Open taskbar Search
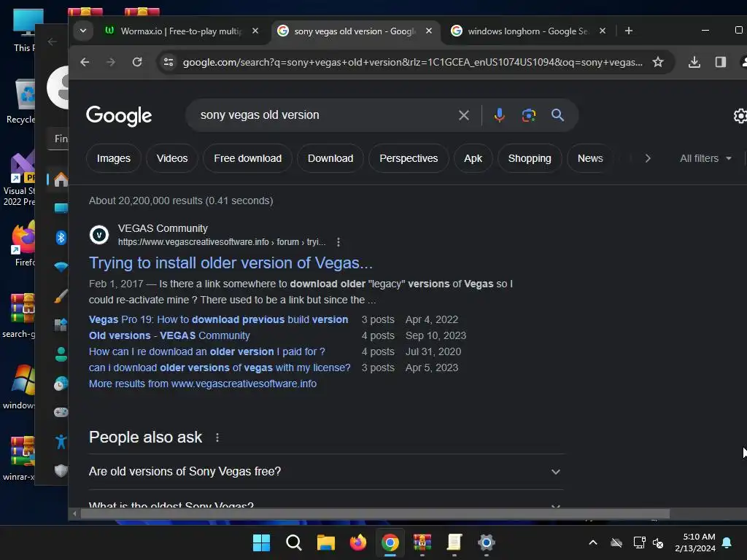This screenshot has width=747, height=560. (x=293, y=542)
